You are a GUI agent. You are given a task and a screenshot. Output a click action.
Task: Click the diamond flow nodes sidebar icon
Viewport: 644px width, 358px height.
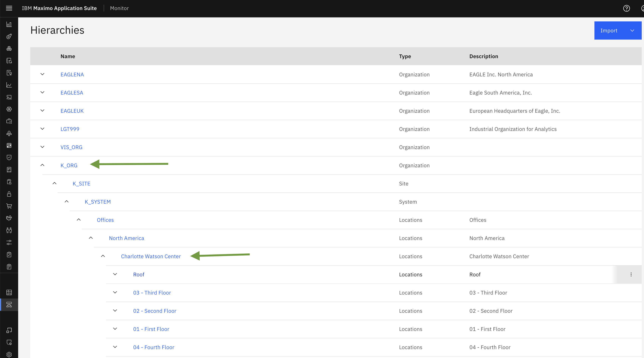[9, 133]
